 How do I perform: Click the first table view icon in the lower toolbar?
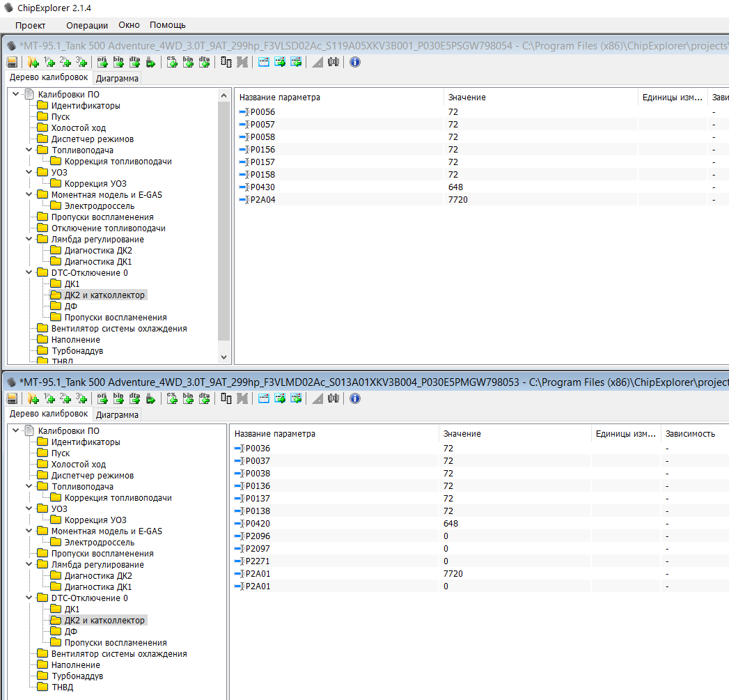[x=264, y=398]
